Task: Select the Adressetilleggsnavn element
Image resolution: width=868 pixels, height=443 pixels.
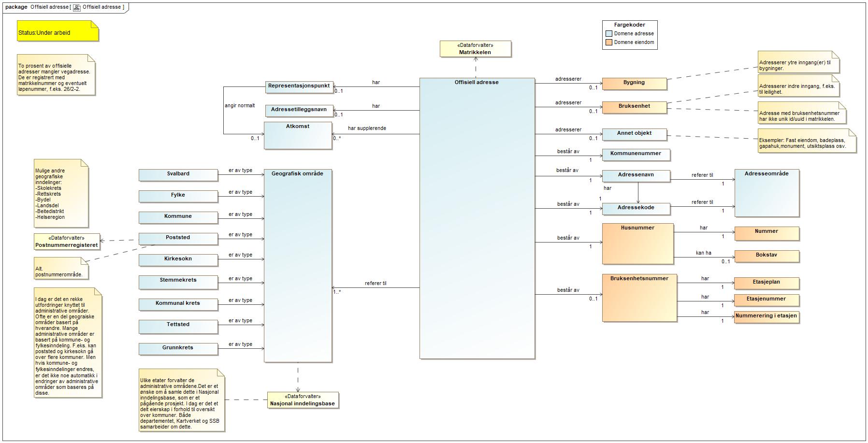Action: pyautogui.click(x=299, y=110)
